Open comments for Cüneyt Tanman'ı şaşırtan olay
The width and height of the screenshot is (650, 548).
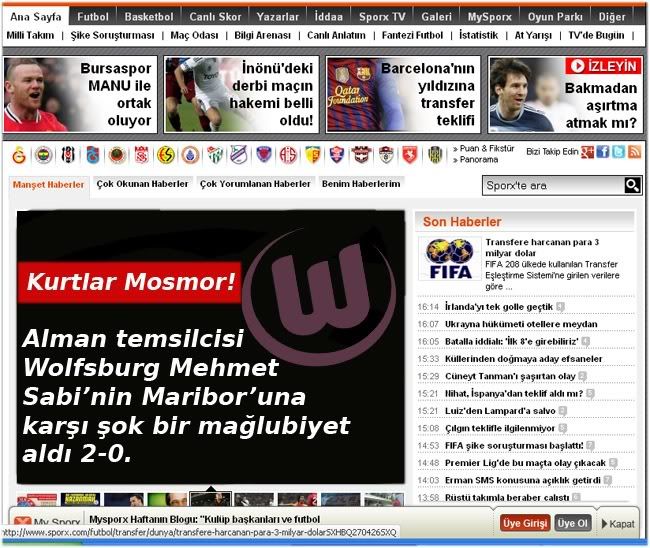[x=582, y=376]
